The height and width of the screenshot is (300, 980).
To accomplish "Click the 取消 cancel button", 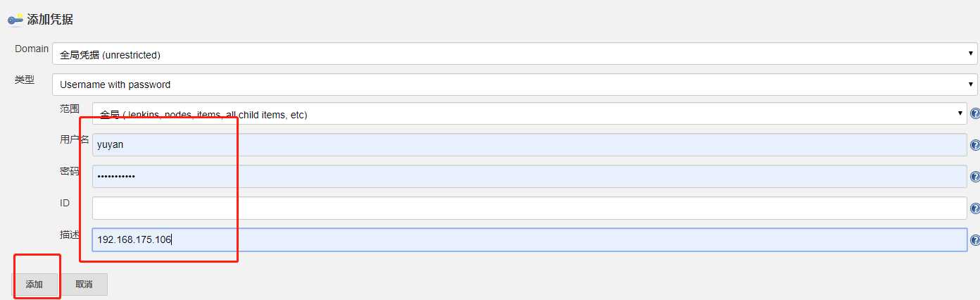I will point(84,285).
